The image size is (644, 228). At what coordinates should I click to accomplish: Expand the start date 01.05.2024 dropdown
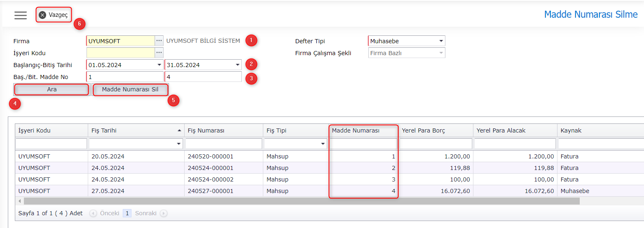tap(159, 65)
